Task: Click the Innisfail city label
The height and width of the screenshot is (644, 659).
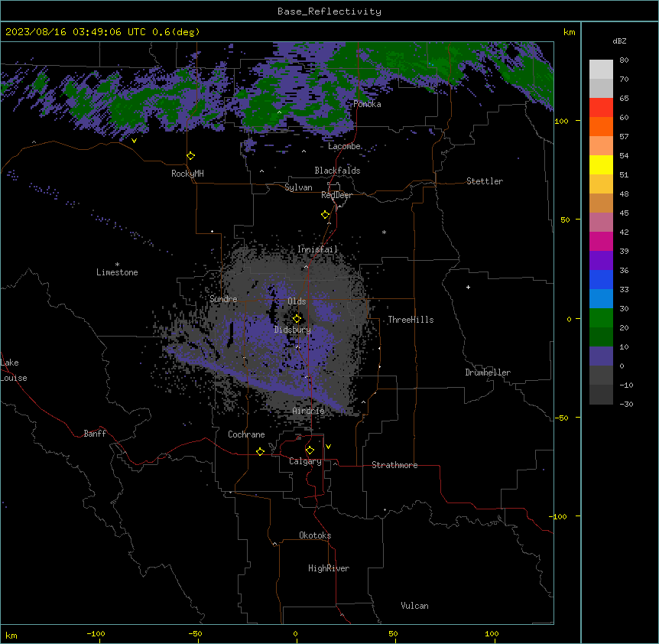Action: (x=318, y=249)
